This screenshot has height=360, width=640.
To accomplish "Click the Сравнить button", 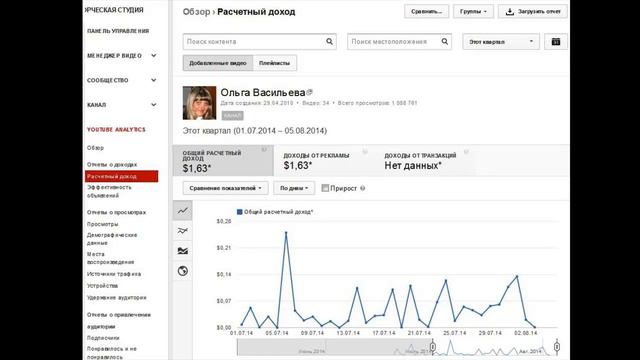I will [x=427, y=11].
